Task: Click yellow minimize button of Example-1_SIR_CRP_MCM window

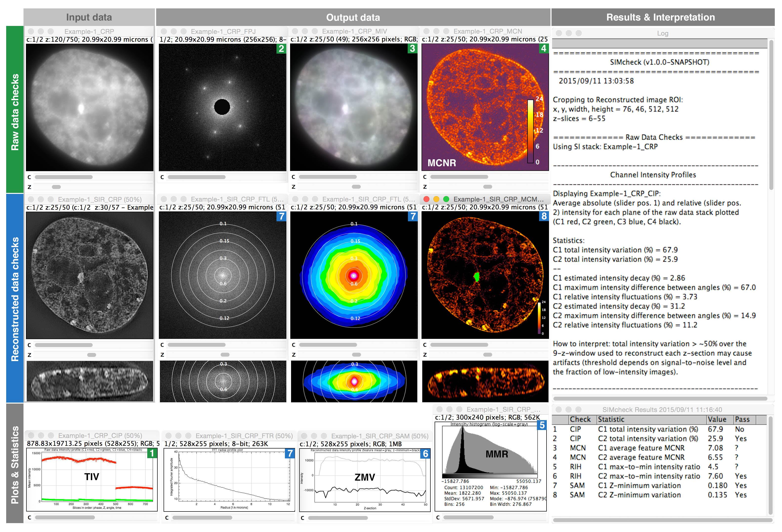Action: [x=436, y=199]
